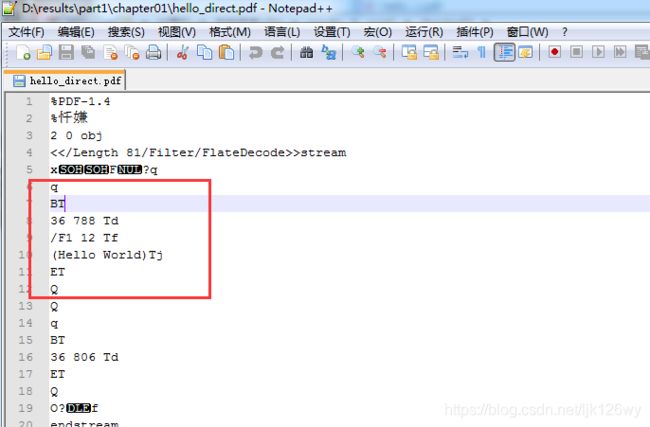Screen dimensions: 650x427
Task: Click the Save recorded macro icon
Action: pyautogui.click(x=642, y=53)
